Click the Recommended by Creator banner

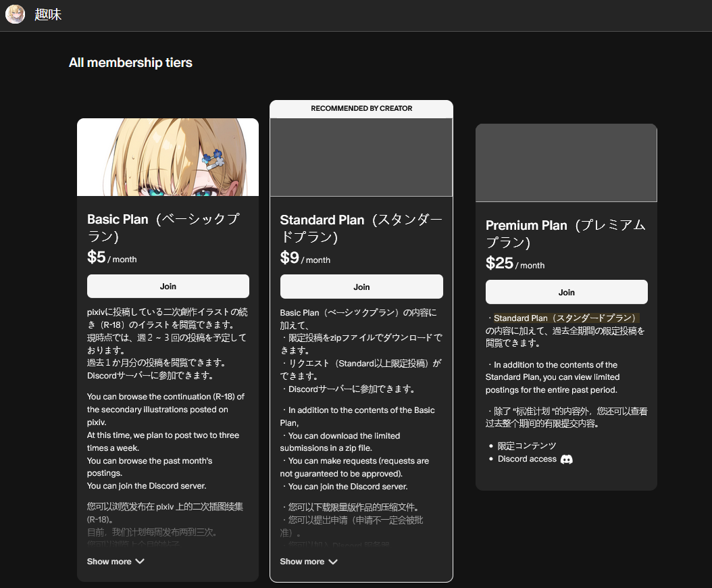coord(361,109)
